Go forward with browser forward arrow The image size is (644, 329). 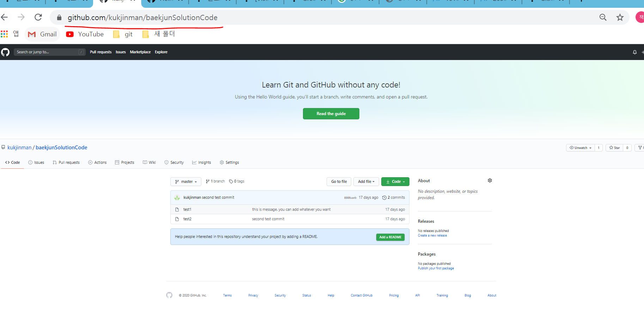click(21, 17)
